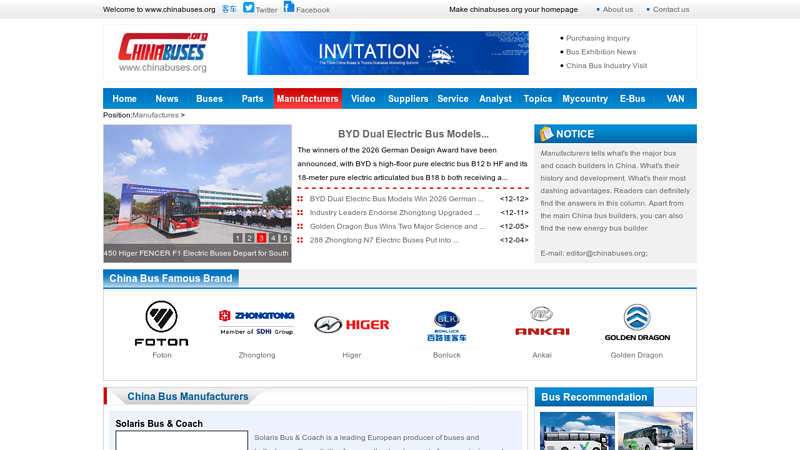
Task: Open Golden Dragon Bus Wins Two Major Science
Action: point(397,227)
